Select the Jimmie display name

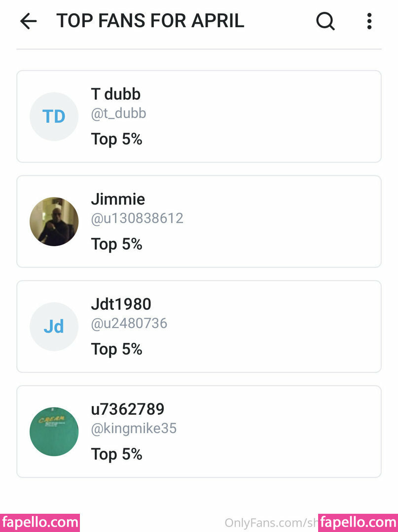pyautogui.click(x=118, y=199)
